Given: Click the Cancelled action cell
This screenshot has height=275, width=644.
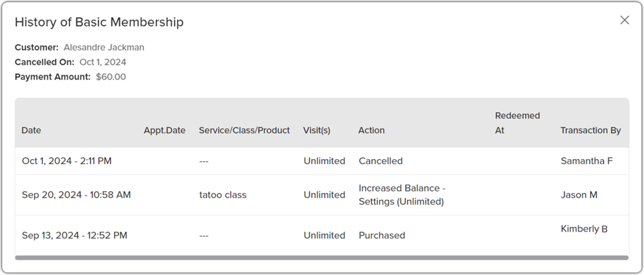Looking at the screenshot, I should [381, 161].
